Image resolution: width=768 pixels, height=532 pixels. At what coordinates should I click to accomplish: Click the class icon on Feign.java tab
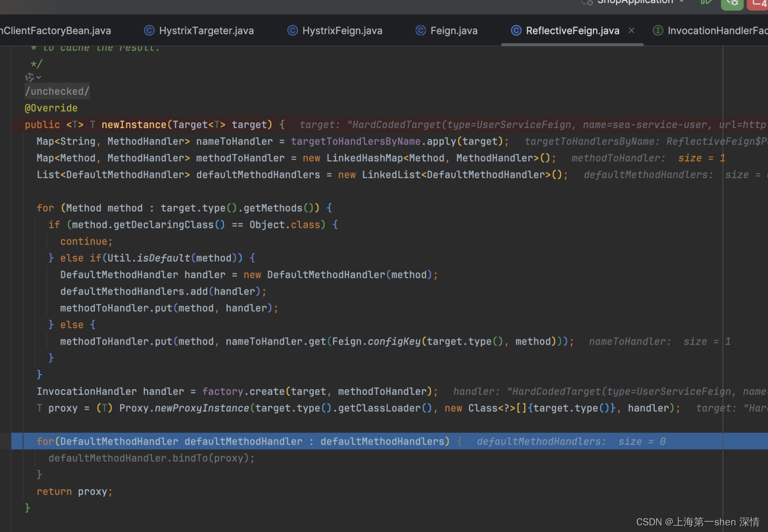pyautogui.click(x=420, y=31)
